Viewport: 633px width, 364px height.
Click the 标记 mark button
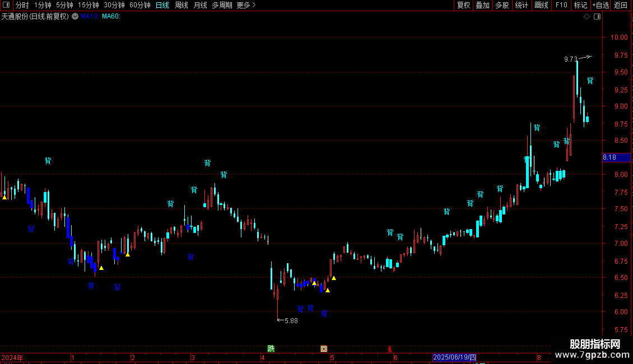580,5
